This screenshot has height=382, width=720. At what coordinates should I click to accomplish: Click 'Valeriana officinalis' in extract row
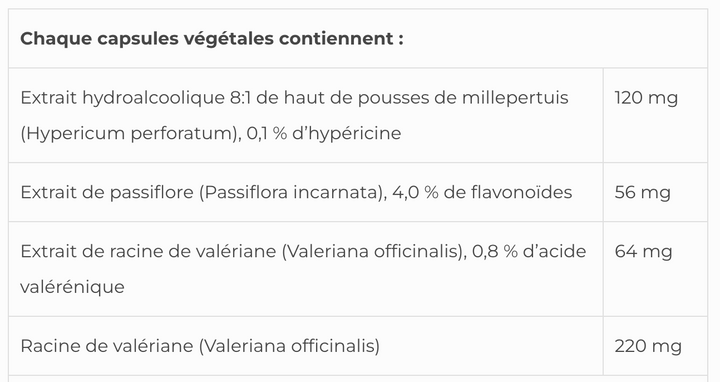[373, 251]
